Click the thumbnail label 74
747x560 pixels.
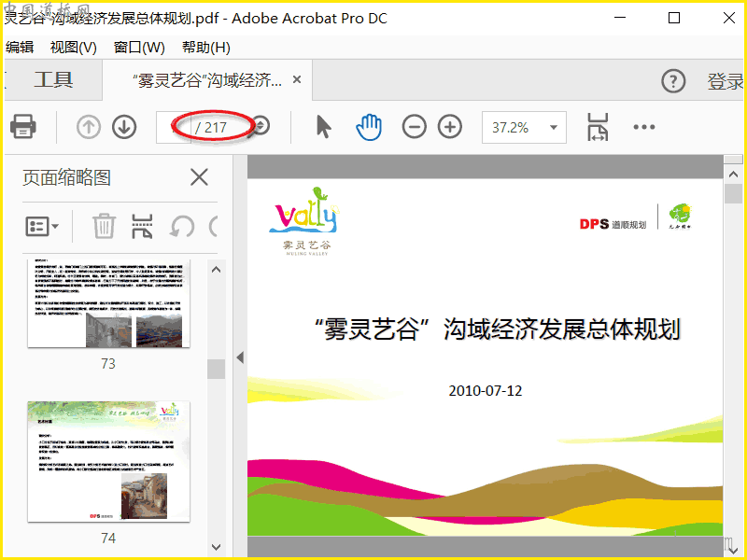coord(108,539)
